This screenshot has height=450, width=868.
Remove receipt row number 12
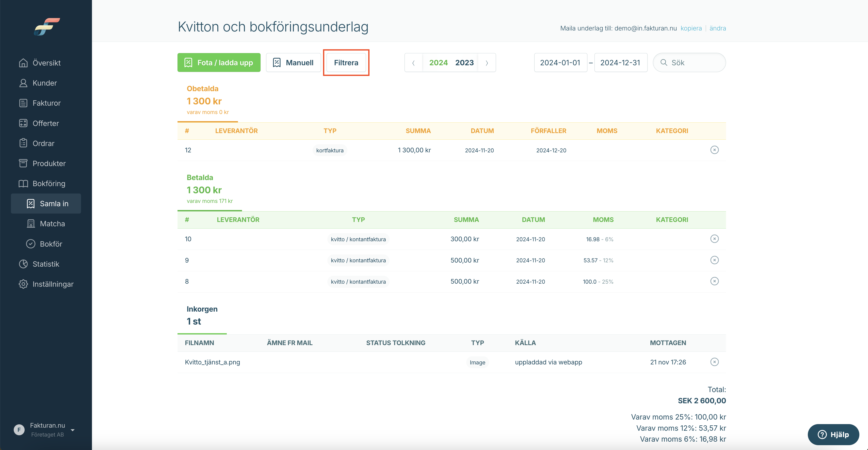(714, 150)
